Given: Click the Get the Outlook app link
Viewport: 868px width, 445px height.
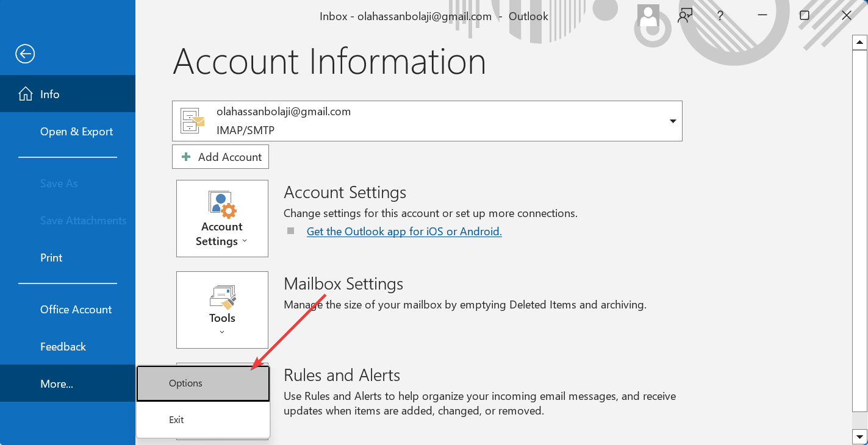Looking at the screenshot, I should click(404, 232).
